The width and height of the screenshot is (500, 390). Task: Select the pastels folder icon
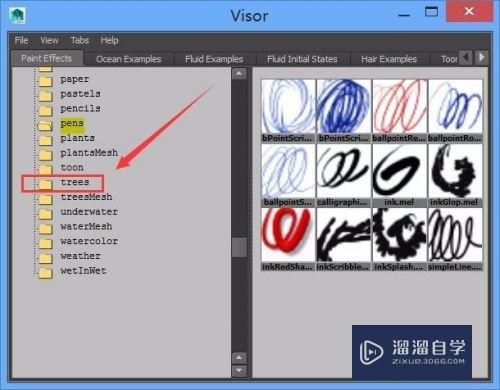(45, 95)
